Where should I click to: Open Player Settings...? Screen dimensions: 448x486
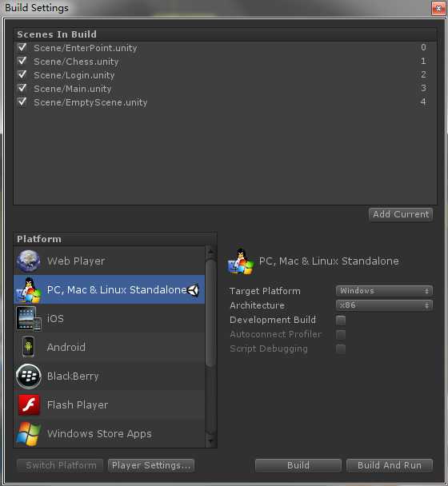click(151, 465)
